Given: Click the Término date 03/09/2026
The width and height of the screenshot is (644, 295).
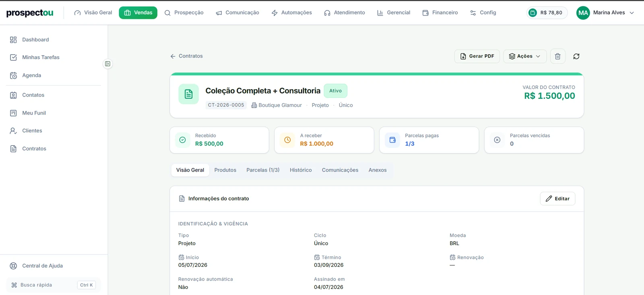Looking at the screenshot, I should [x=328, y=265].
